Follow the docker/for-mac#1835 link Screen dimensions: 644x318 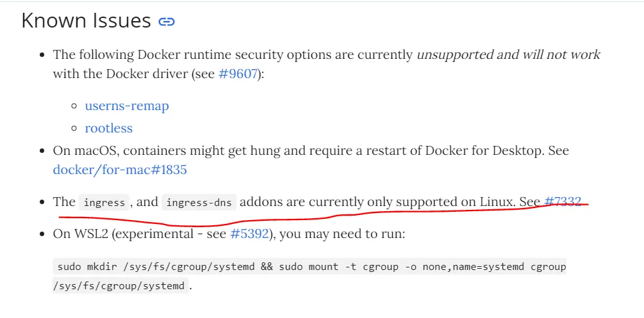(120, 169)
